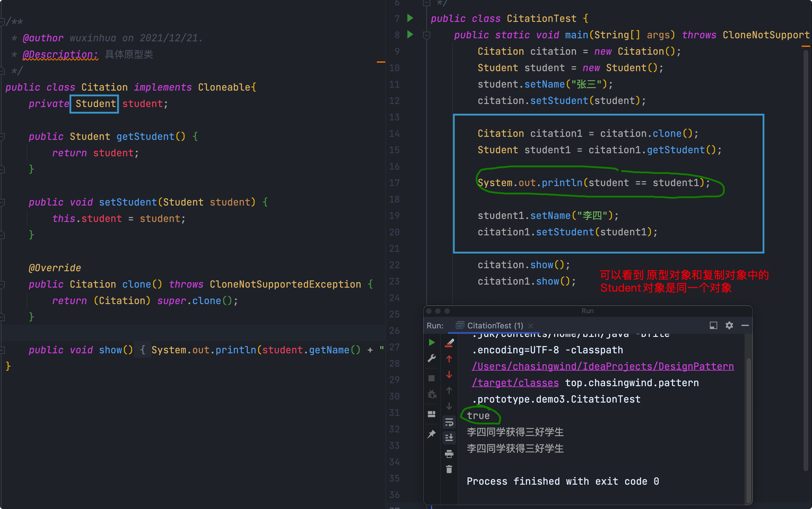The width and height of the screenshot is (812, 509).
Task: Open the /Users/chasingwind/IdeaProjects/DesignPattern path link
Action: 602,366
